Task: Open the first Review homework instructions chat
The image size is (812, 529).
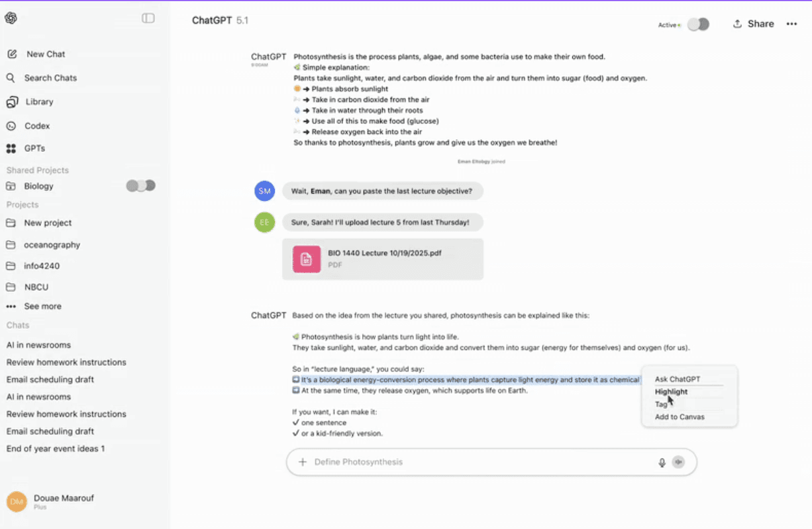Action: (x=66, y=362)
